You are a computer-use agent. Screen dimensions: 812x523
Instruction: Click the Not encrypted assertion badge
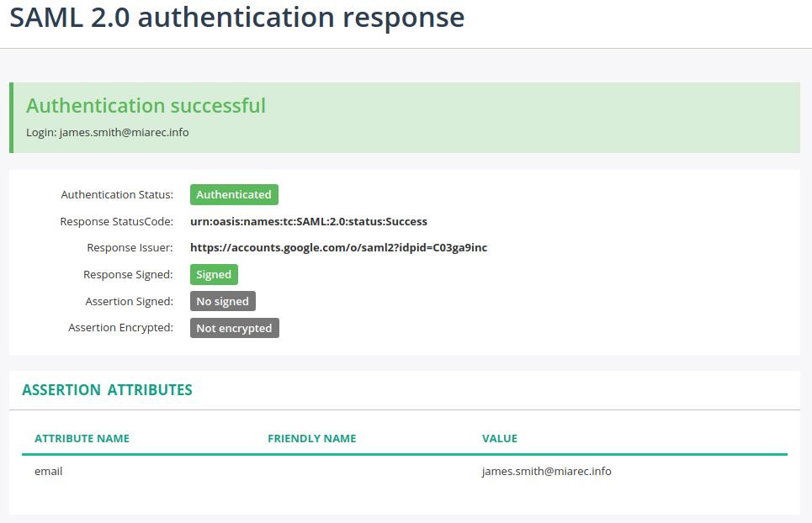(234, 328)
